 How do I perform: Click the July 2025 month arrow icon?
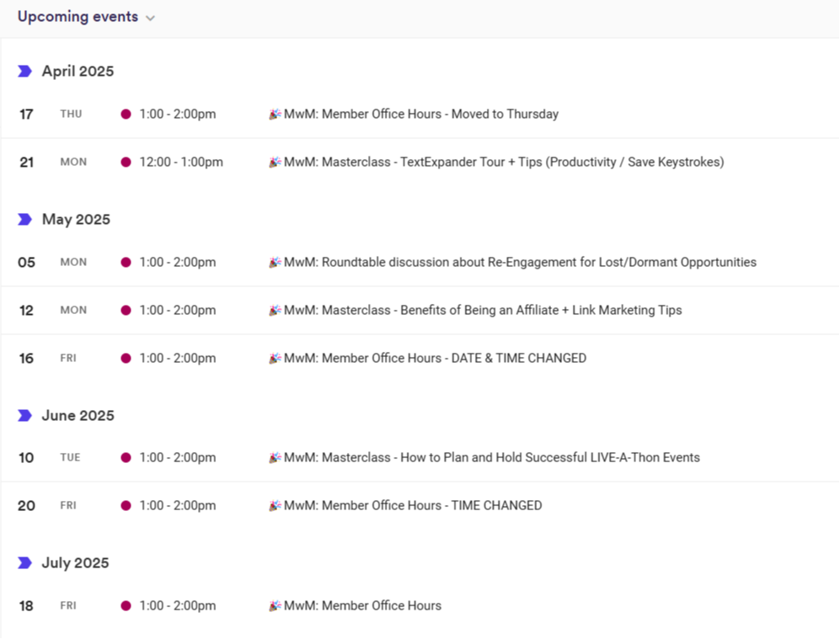point(24,563)
